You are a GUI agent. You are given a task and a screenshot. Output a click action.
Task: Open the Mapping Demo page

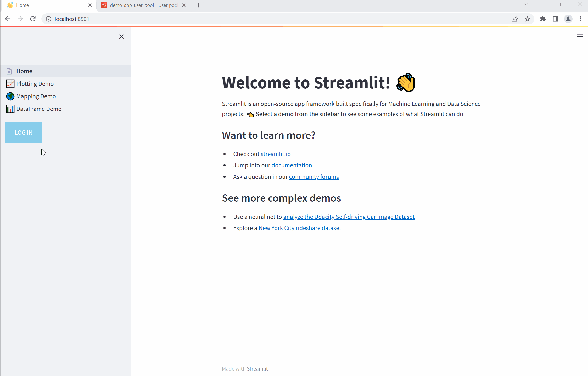[x=36, y=96]
